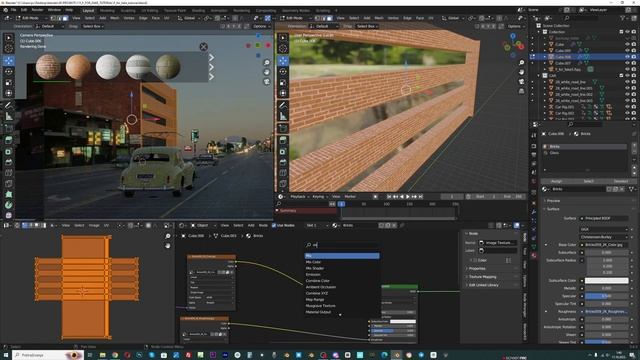Enable face select mode in left viewport header
The height and width of the screenshot is (360, 640).
[65, 18]
